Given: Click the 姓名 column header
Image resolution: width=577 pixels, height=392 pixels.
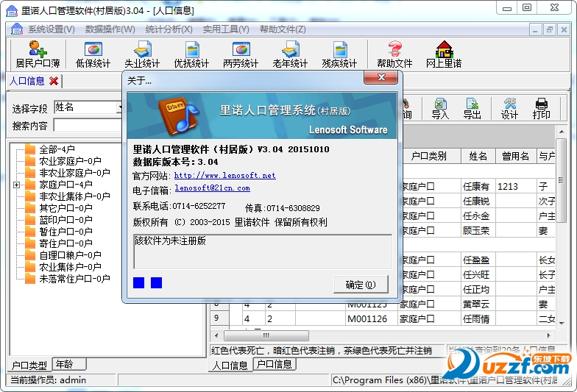Looking at the screenshot, I should 478,156.
